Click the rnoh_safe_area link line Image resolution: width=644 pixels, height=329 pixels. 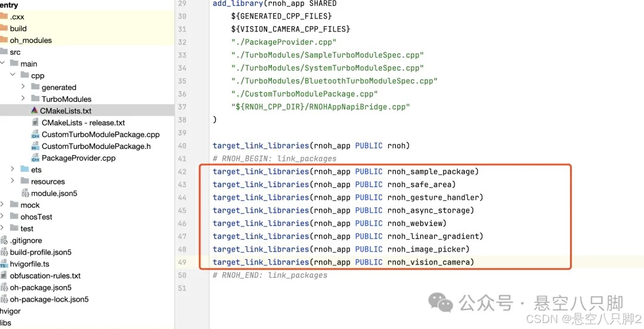(x=335, y=184)
